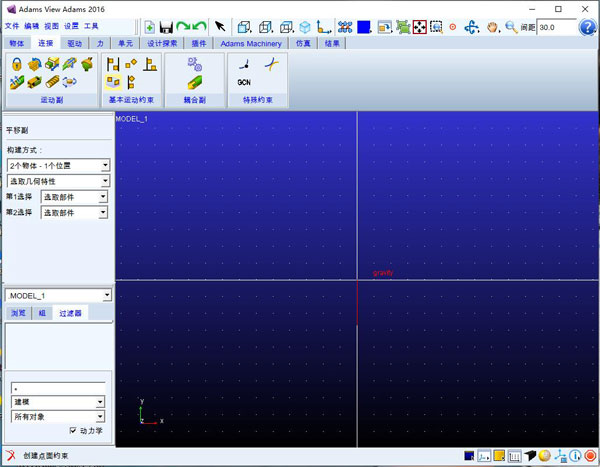The image size is (600, 467).
Task: Open the 编辑 menu
Action: [31, 26]
